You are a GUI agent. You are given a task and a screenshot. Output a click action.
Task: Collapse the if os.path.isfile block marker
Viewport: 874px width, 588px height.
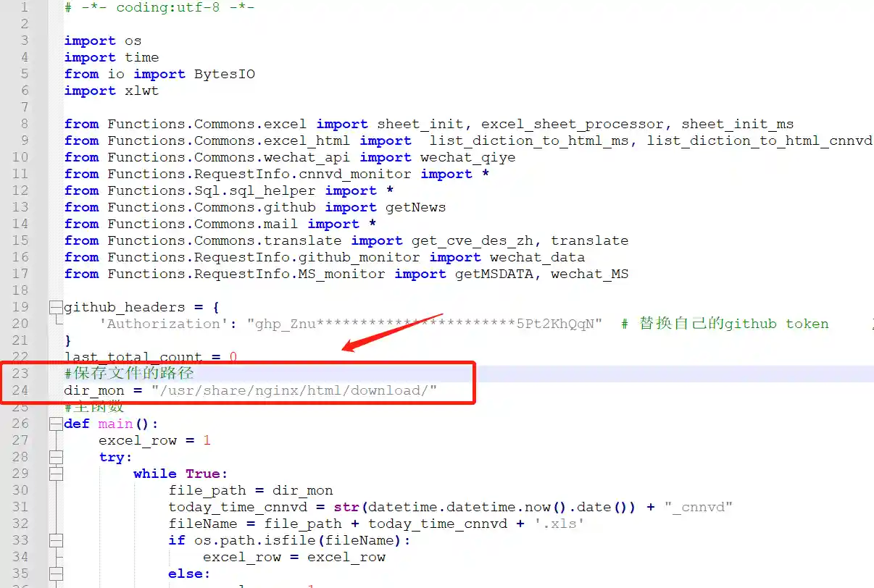(56, 540)
